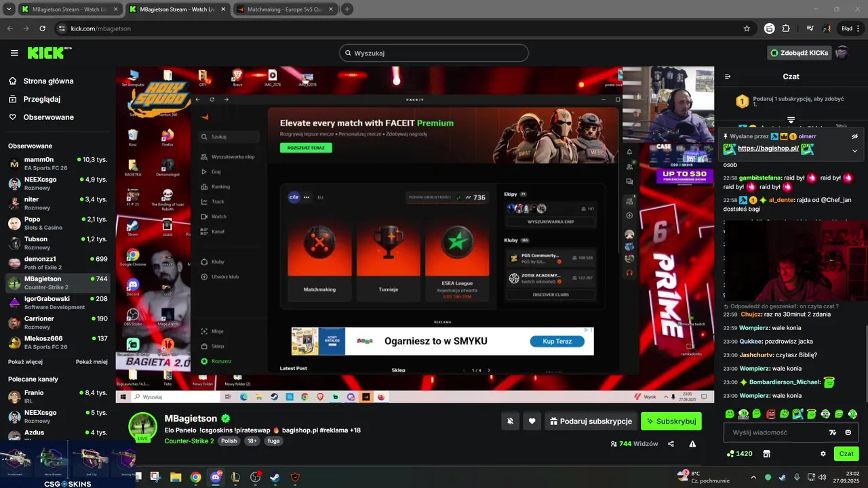Open the user avatar menu in Kick header
This screenshot has height=488, width=868.
(x=842, y=53)
